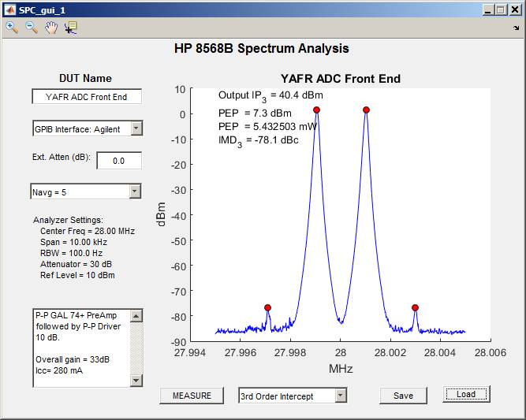Click the 'dBm' y-axis label
This screenshot has width=526, height=420.
click(162, 214)
